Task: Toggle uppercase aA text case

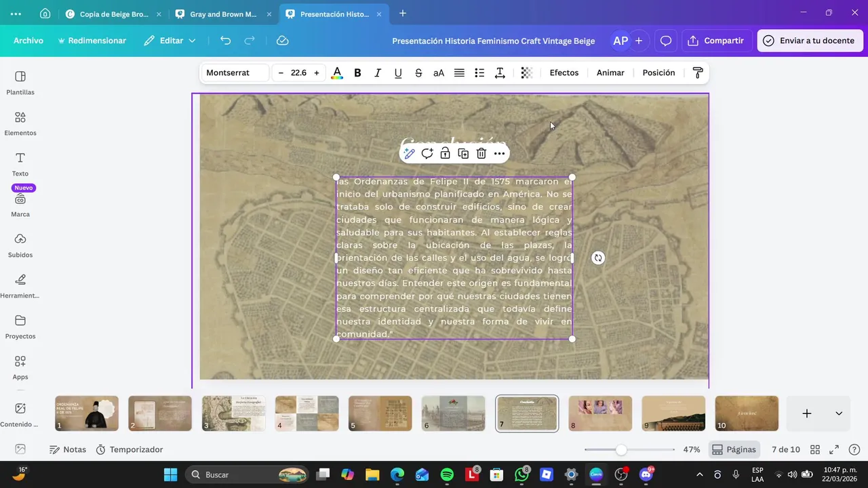Action: 439,73
